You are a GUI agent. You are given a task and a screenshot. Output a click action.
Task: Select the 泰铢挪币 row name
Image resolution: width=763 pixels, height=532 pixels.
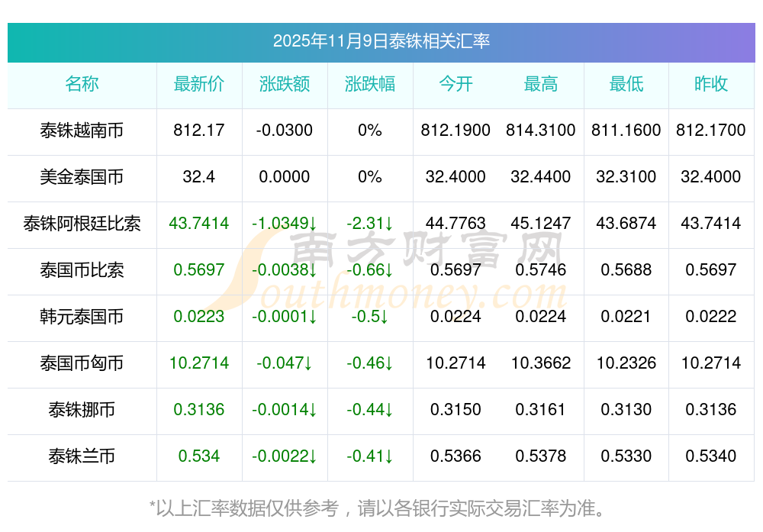(82, 410)
